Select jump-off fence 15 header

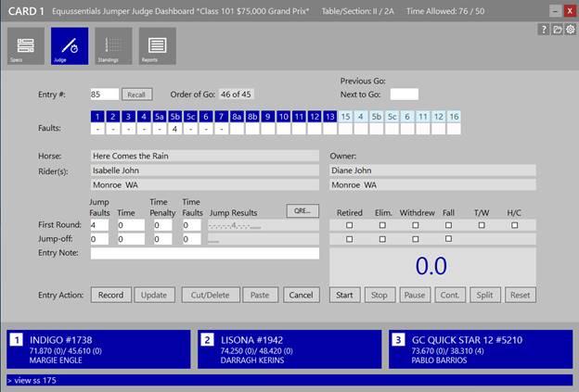[x=345, y=117]
